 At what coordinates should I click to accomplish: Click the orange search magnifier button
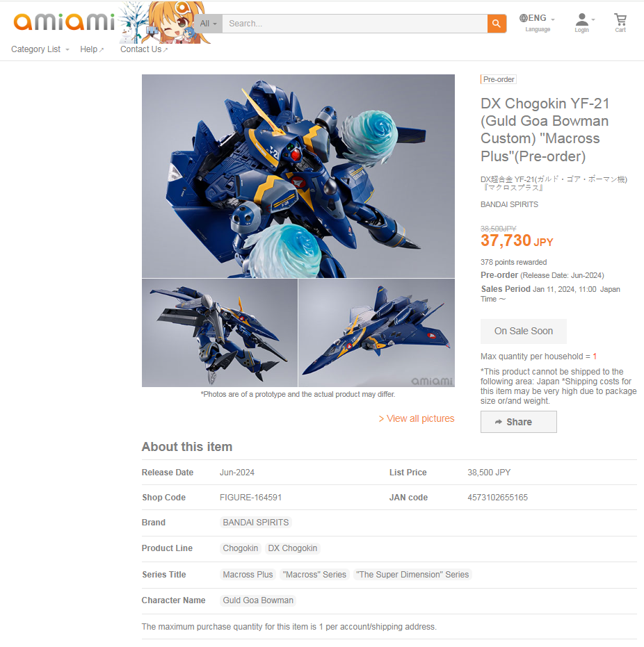[497, 24]
